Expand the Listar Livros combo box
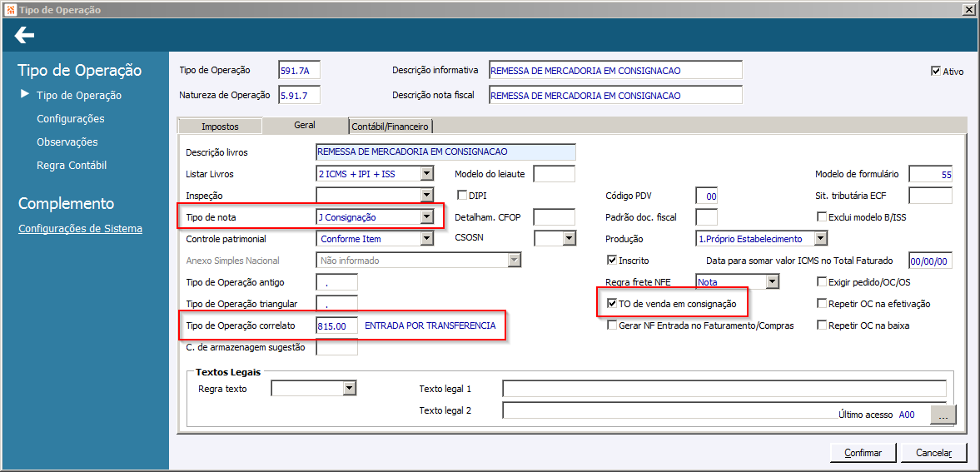This screenshot has height=472, width=980. point(427,174)
